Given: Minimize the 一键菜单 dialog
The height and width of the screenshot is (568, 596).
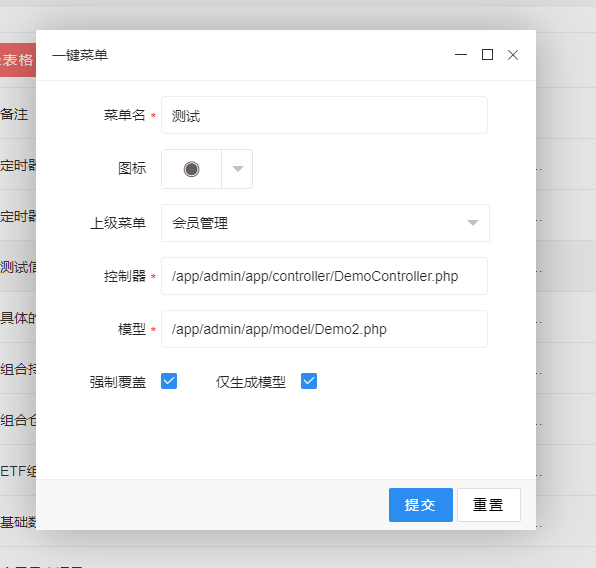Looking at the screenshot, I should (x=461, y=55).
